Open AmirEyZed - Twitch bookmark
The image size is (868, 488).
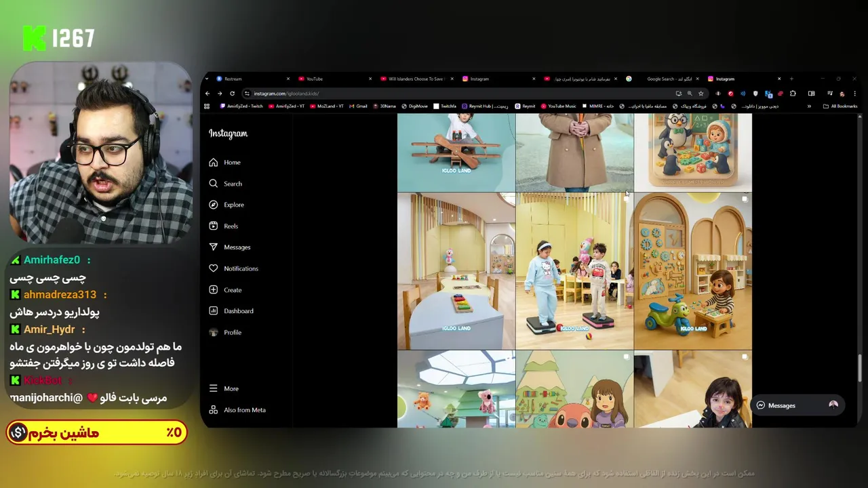242,106
